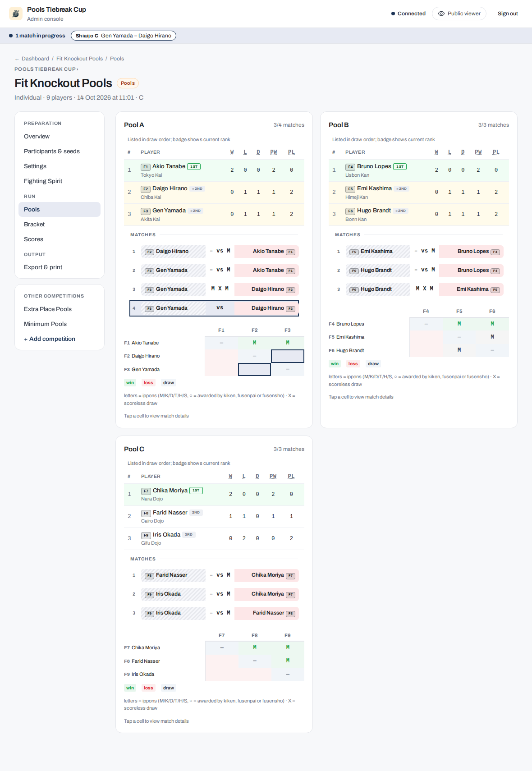Click the Add competition link
The image size is (532, 771).
click(x=50, y=339)
